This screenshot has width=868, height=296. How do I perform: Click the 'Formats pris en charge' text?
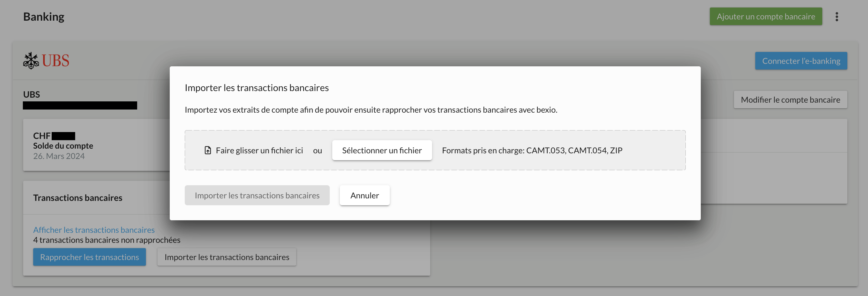532,150
